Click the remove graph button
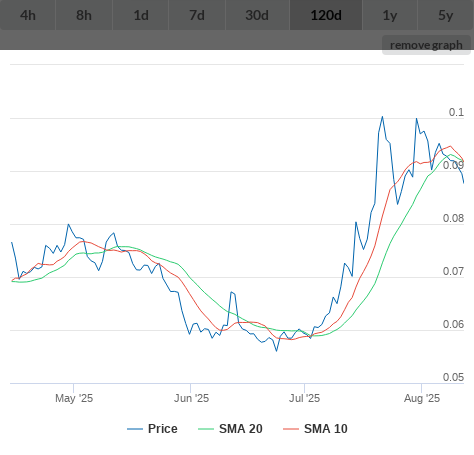 click(426, 45)
